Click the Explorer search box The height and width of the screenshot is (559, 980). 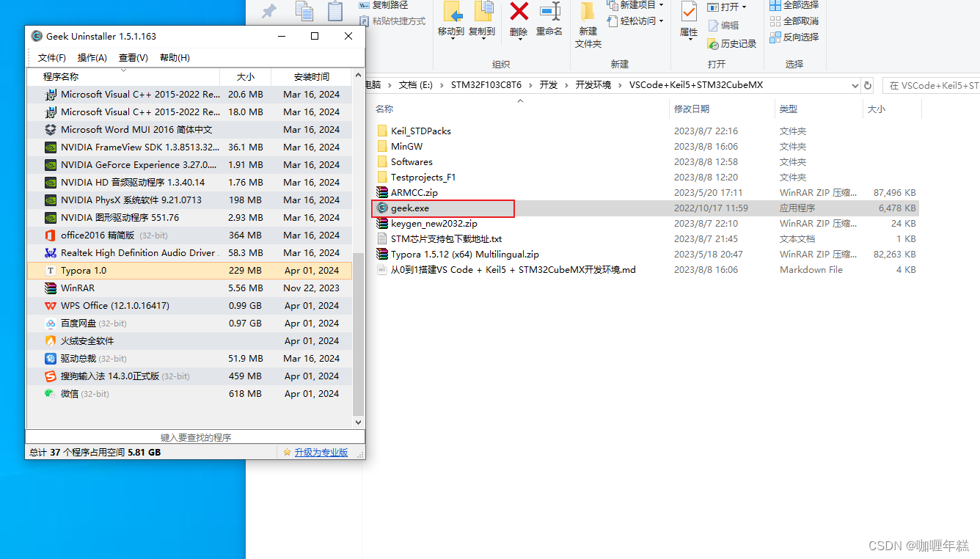[x=932, y=85]
